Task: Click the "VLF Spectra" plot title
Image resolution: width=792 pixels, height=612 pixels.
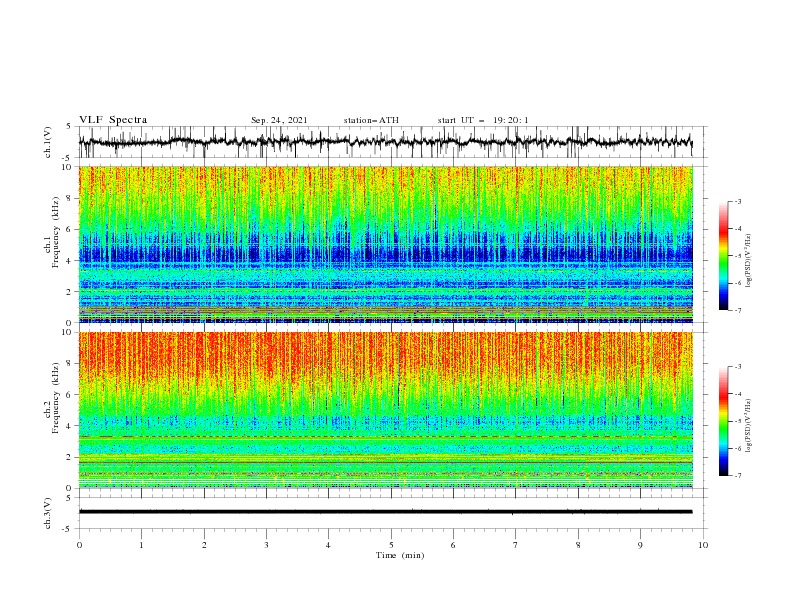Action: tap(113, 120)
